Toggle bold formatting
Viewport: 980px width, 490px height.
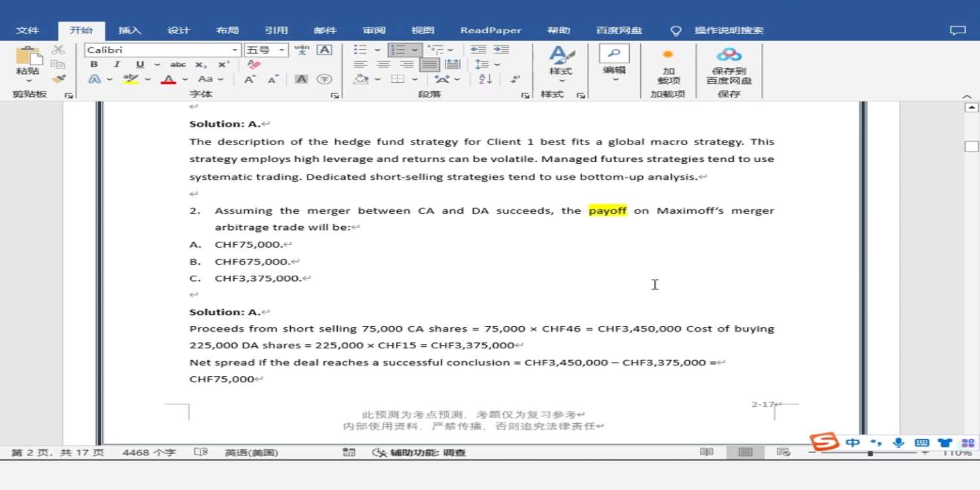click(x=94, y=65)
